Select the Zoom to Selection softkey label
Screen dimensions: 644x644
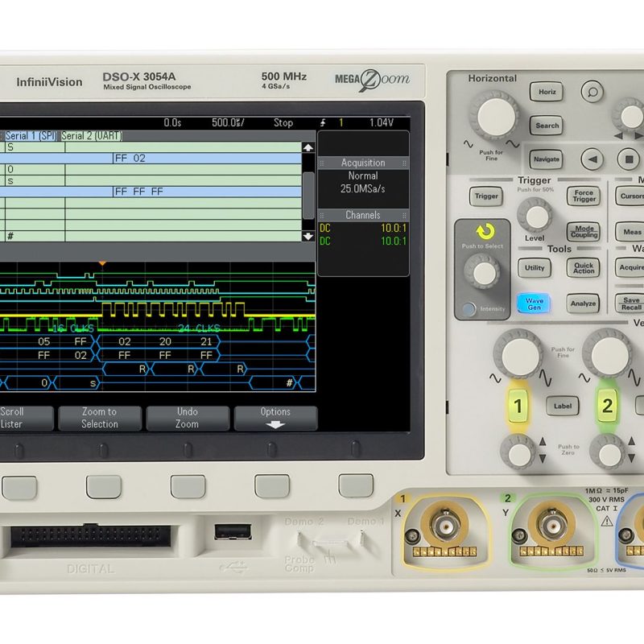[100, 418]
